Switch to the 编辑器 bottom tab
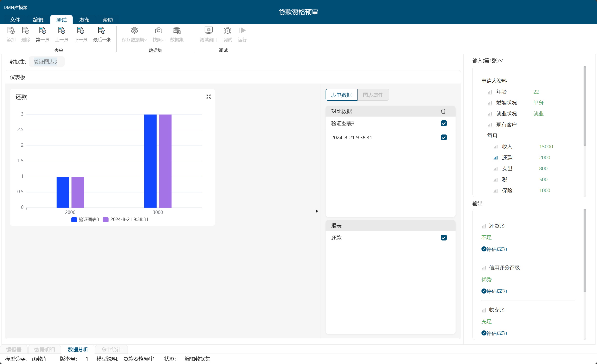 click(x=14, y=349)
